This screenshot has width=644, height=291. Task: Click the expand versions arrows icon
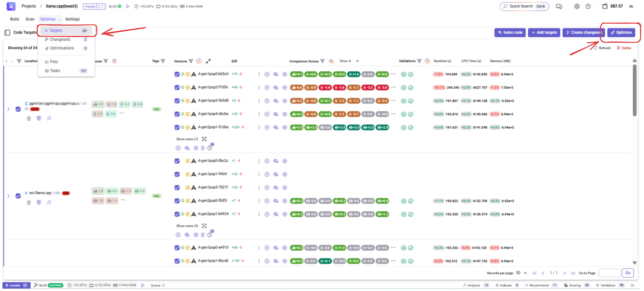click(208, 61)
